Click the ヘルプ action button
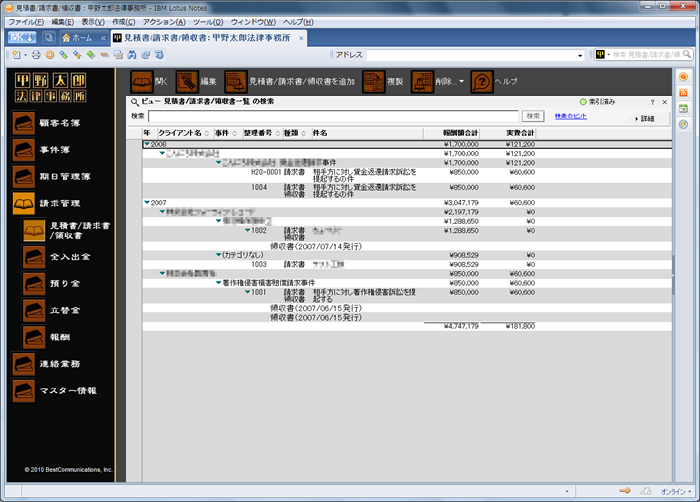 pyautogui.click(x=494, y=81)
